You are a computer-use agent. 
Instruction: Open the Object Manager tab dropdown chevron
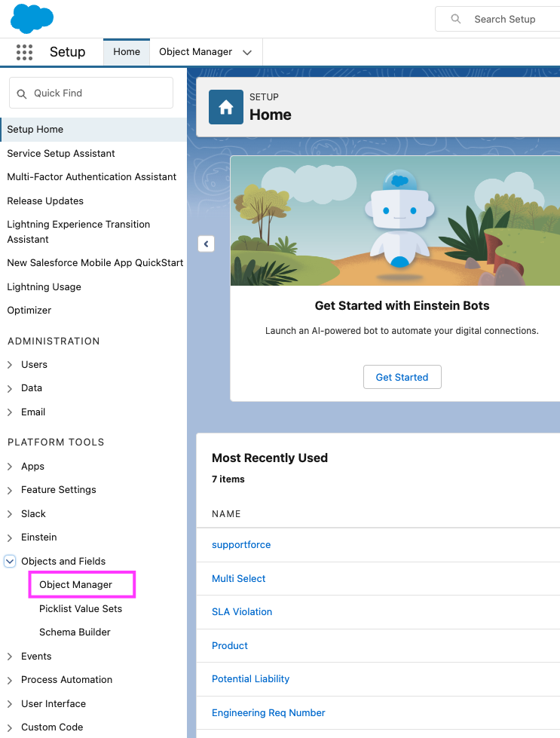247,52
